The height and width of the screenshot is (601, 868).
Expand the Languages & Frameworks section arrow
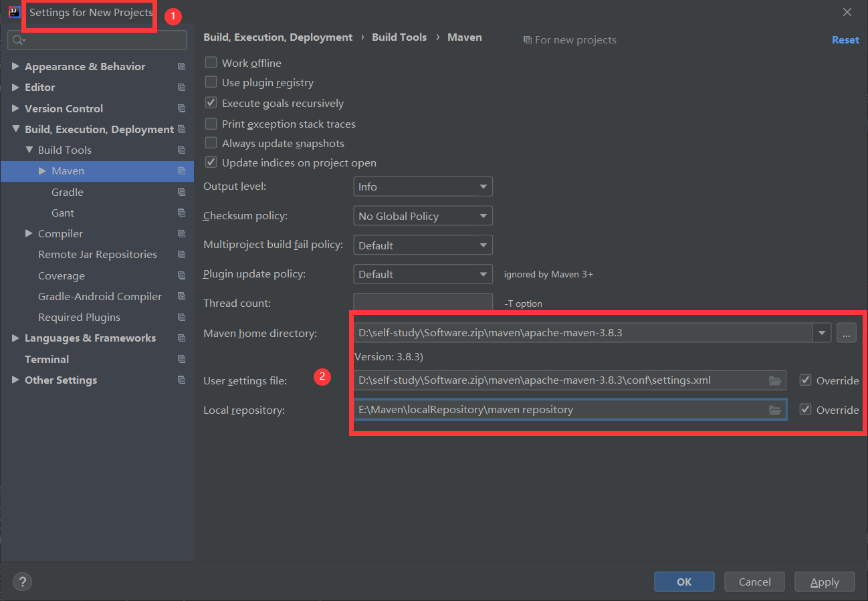point(15,338)
